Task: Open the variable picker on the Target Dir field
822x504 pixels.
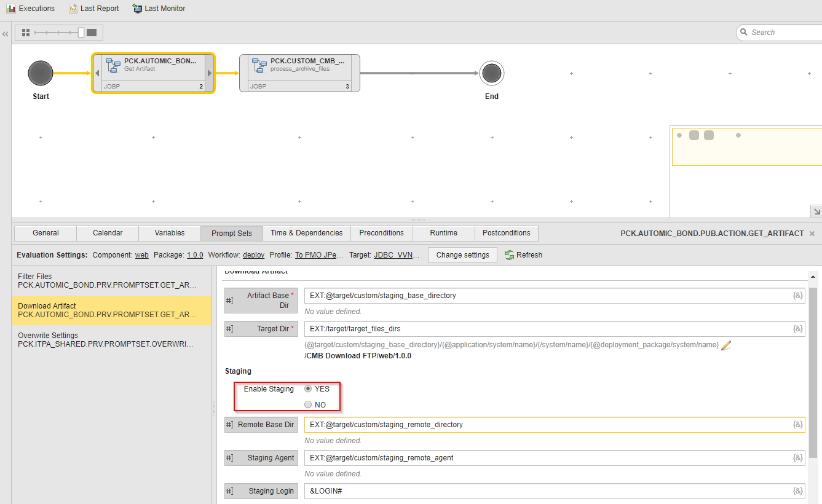Action: pyautogui.click(x=797, y=328)
